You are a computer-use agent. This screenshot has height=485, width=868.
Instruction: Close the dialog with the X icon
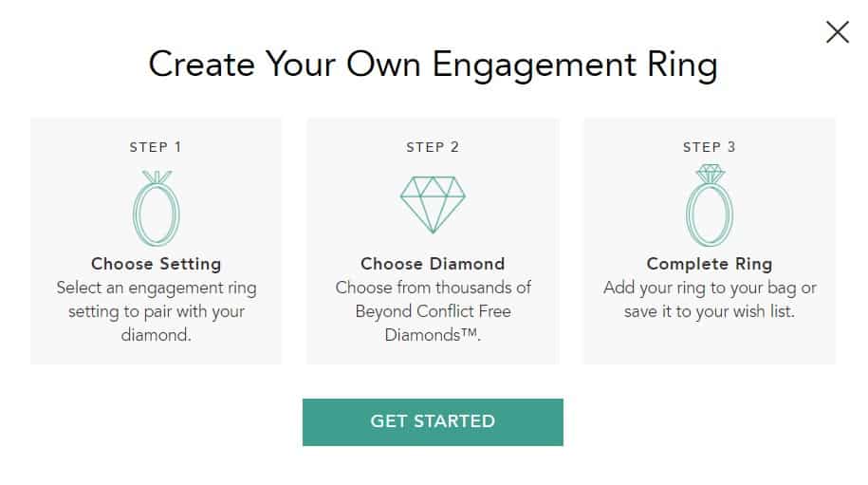[x=838, y=32]
